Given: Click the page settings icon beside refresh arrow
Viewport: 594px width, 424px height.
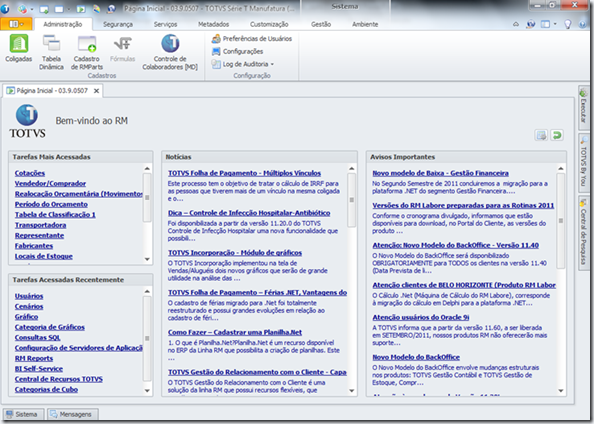Looking at the screenshot, I should click(541, 135).
